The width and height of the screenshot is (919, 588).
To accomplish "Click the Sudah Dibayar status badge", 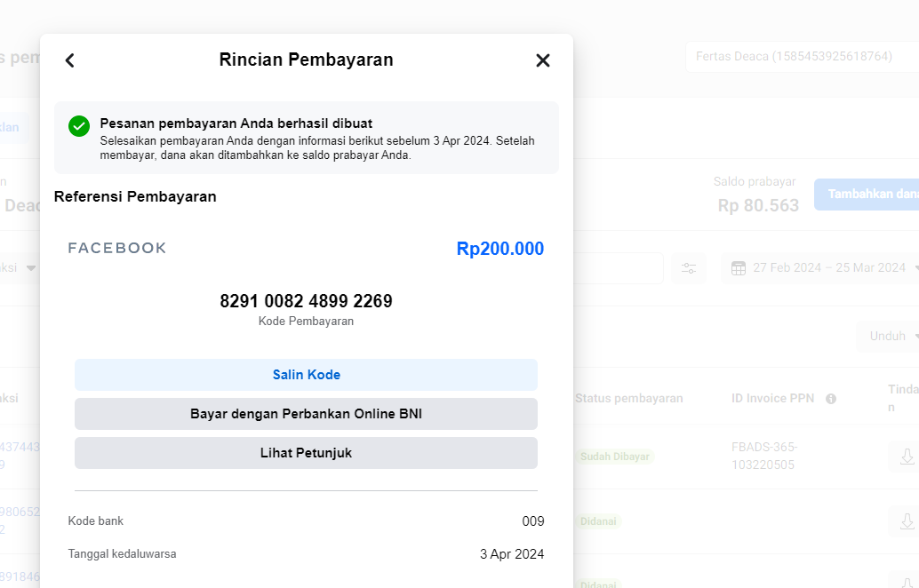I will click(615, 457).
